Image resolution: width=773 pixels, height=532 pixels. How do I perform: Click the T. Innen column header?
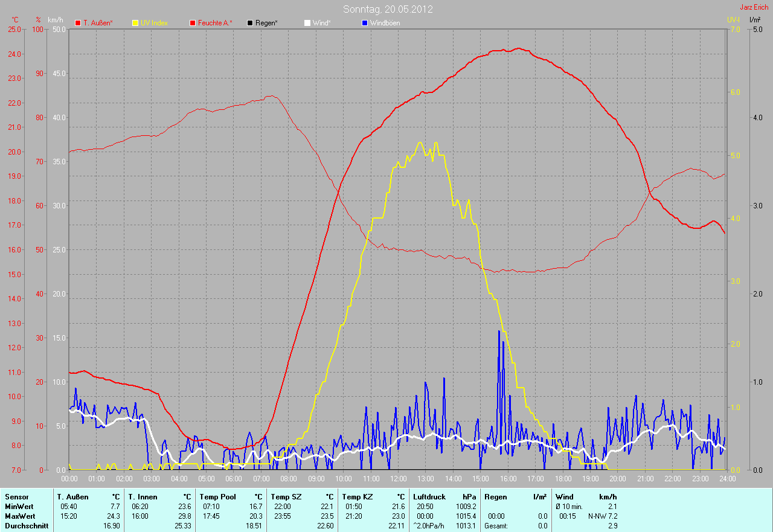(x=143, y=497)
